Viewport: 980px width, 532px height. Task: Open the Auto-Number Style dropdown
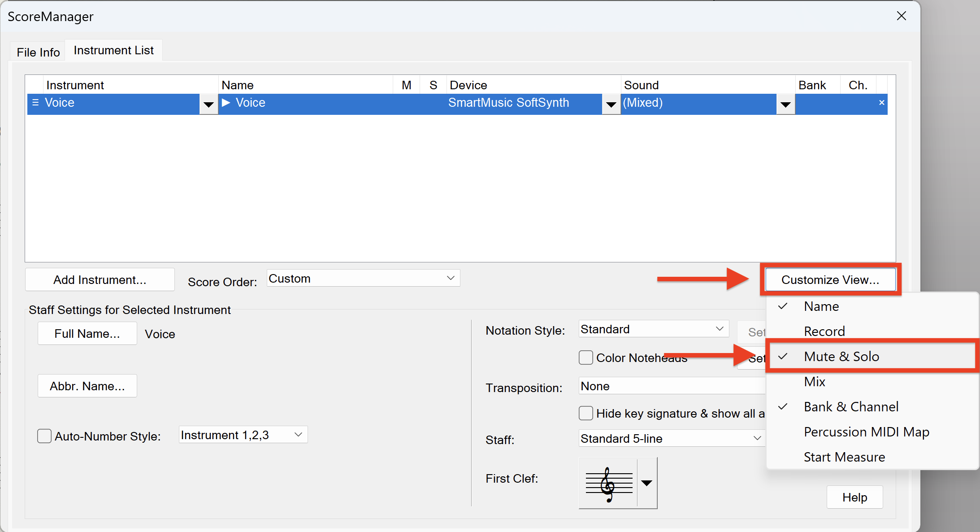click(x=243, y=435)
